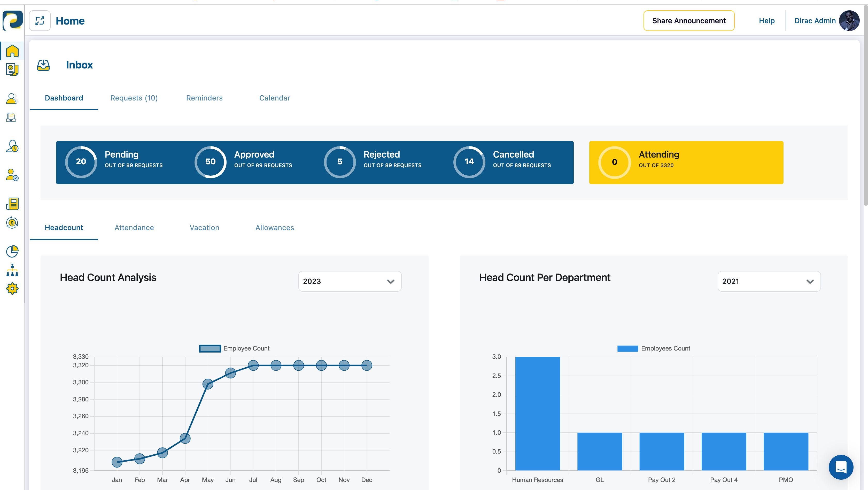
Task: Switch to the Attendance tab
Action: (134, 228)
